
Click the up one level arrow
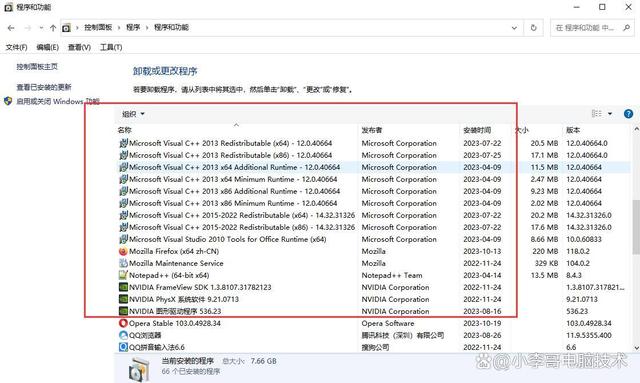(x=53, y=28)
